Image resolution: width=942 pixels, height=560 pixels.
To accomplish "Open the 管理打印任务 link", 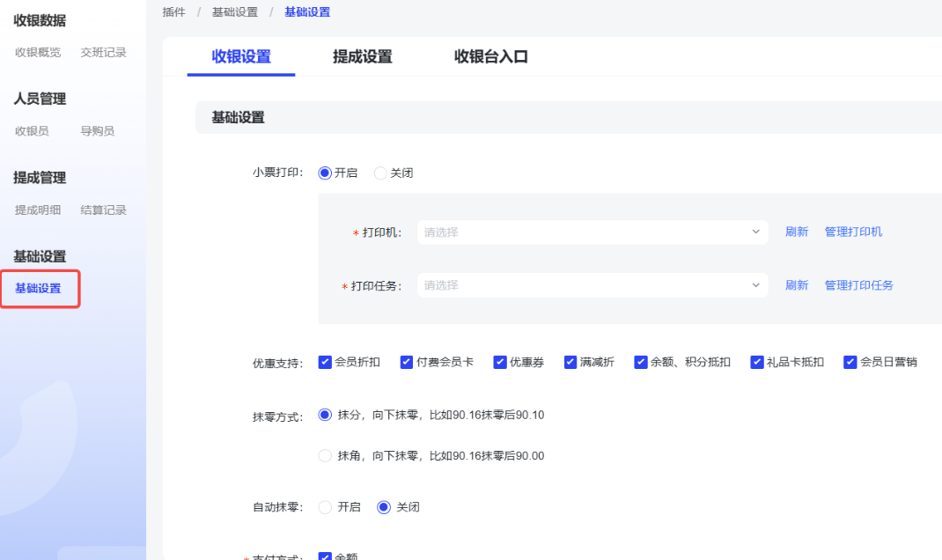I will coord(858,285).
